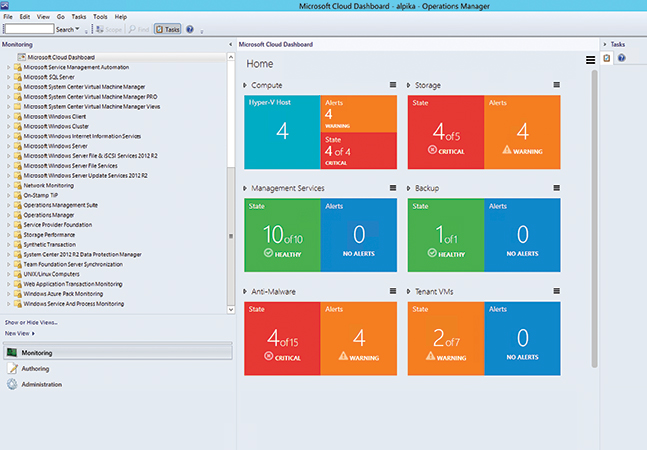This screenshot has height=450, width=647.
Task: Collapse the Compute section triangle
Action: 245,85
